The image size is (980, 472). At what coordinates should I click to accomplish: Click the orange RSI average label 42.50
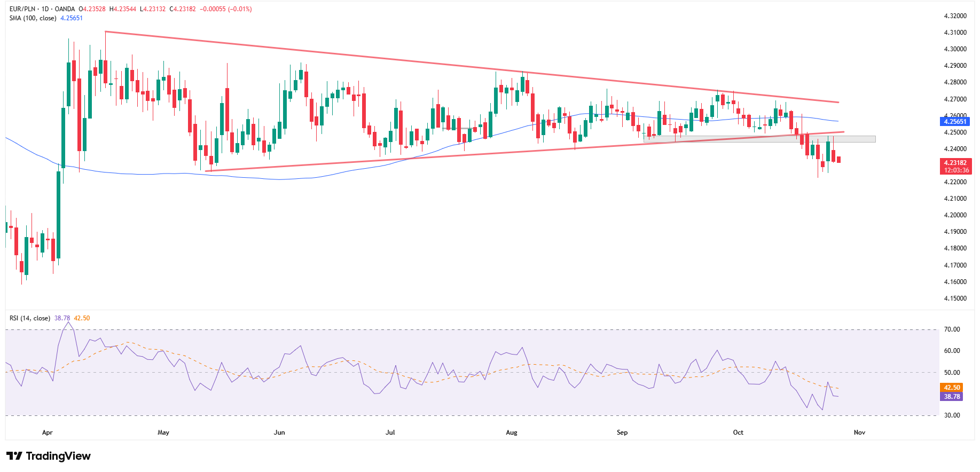pos(952,388)
